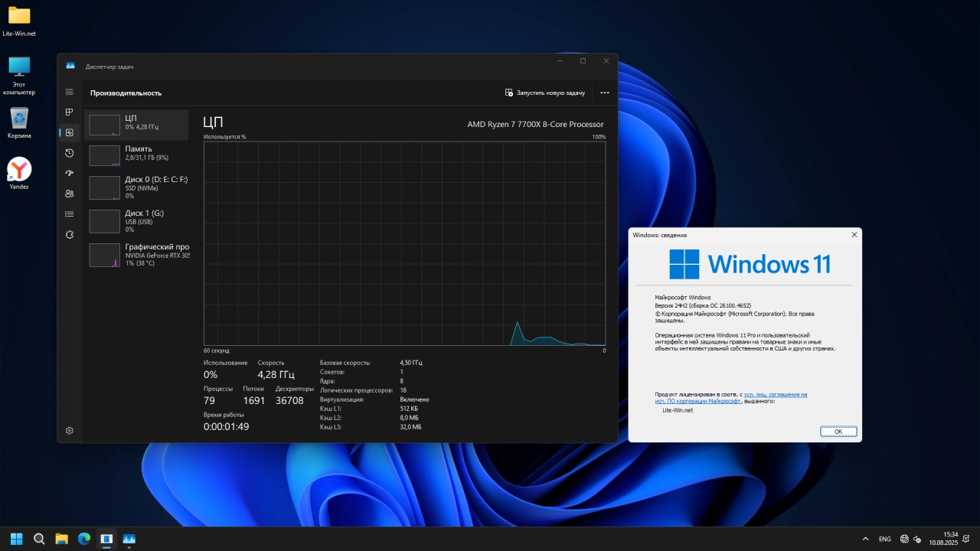The image size is (980, 551).
Task: Open the Startup apps page in the sidebar
Action: (69, 173)
